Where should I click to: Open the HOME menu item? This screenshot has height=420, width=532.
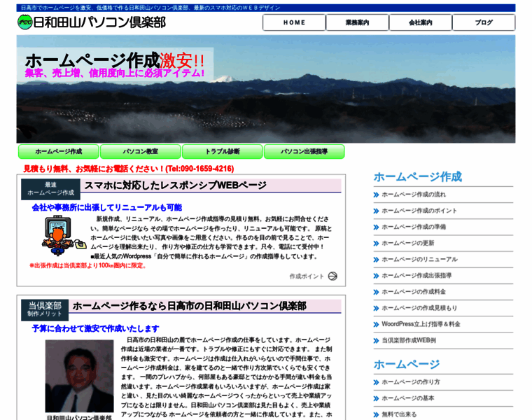(x=294, y=22)
